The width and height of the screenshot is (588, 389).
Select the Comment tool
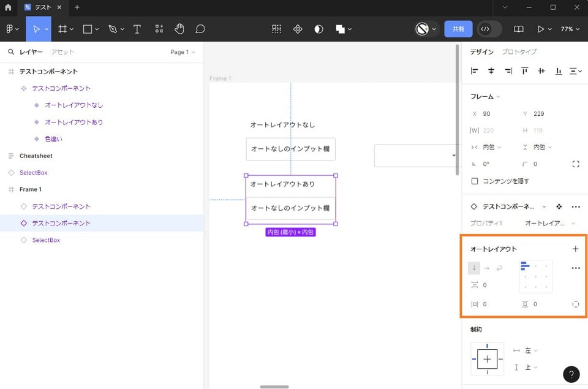[200, 29]
